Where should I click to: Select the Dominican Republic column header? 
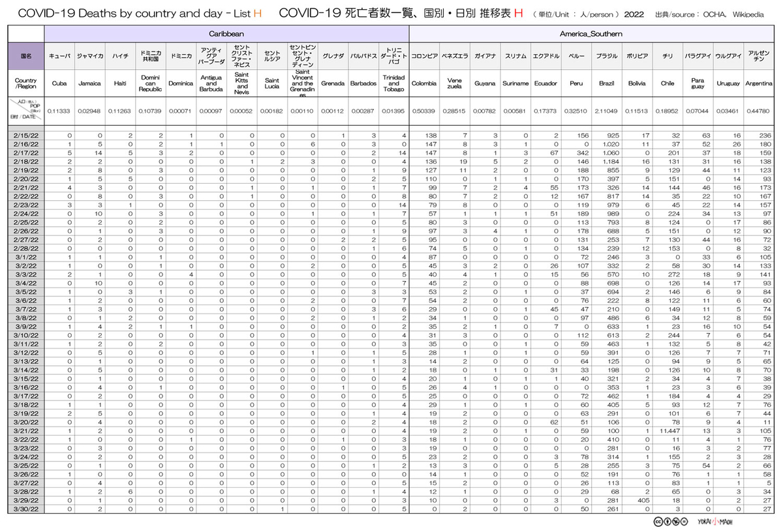pos(150,83)
